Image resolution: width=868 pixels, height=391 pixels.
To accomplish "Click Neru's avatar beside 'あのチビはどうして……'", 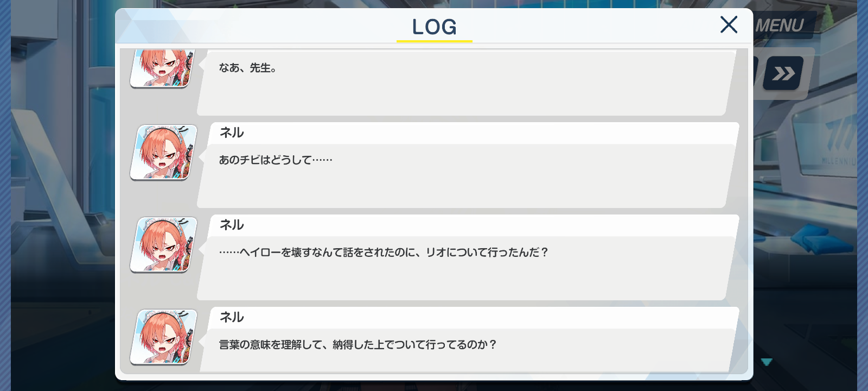I will click(x=163, y=152).
